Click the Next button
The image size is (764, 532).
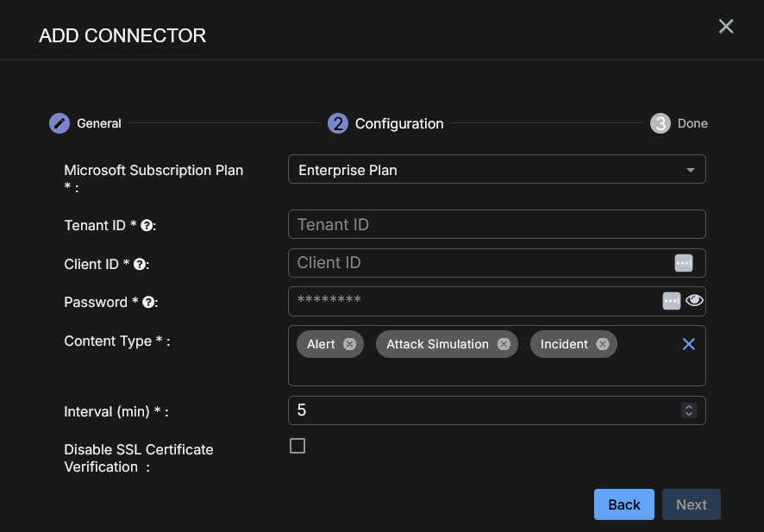(x=691, y=504)
